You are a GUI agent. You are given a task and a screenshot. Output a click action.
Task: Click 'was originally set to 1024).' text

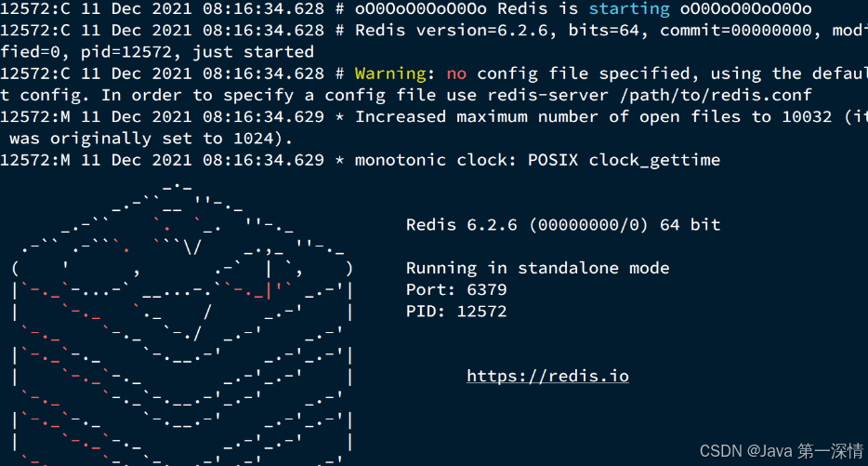(x=151, y=139)
